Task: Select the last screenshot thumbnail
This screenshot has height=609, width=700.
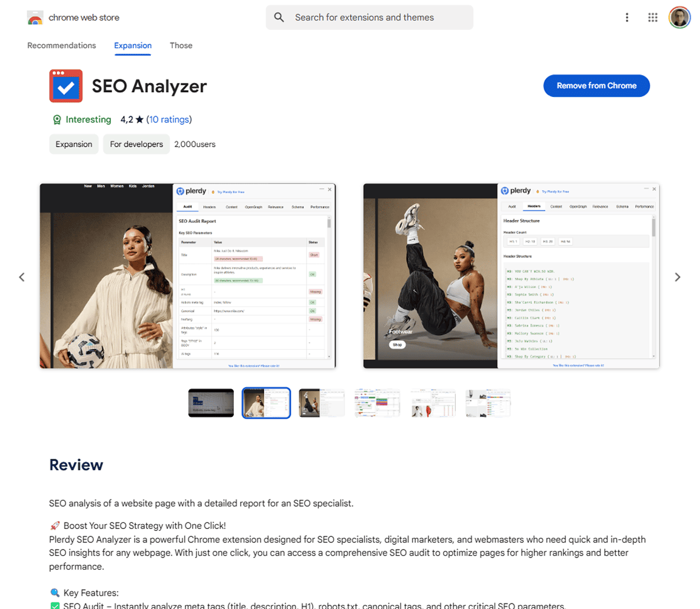Action: pos(488,402)
